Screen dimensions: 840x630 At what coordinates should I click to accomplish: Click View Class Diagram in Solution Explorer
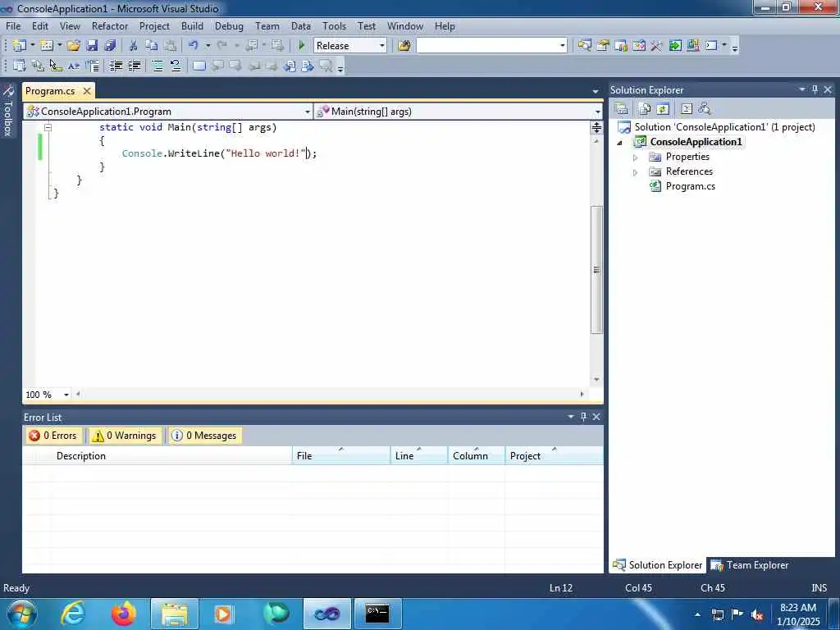[705, 109]
